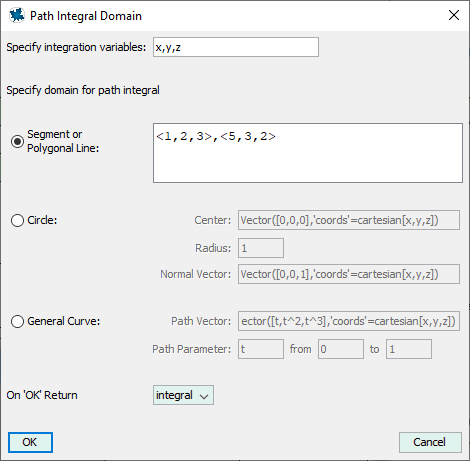Screen dimensions: 470x461
Task: Click the Radius input field
Action: click(x=261, y=248)
